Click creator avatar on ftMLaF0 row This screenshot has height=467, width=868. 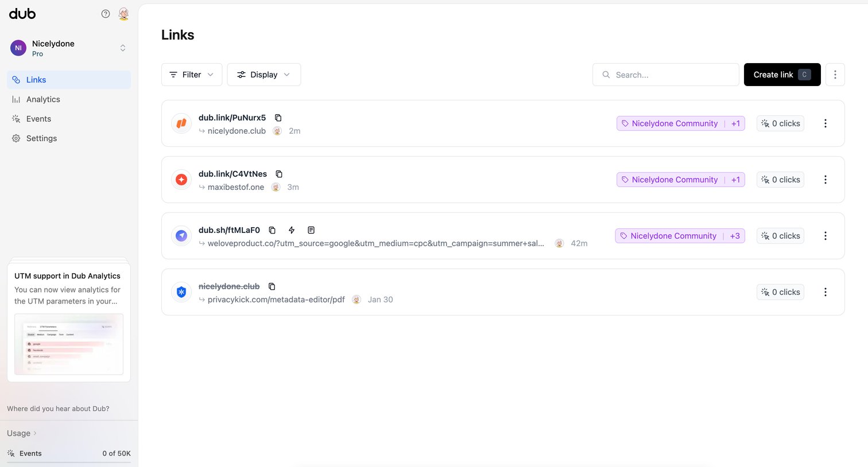click(x=559, y=243)
